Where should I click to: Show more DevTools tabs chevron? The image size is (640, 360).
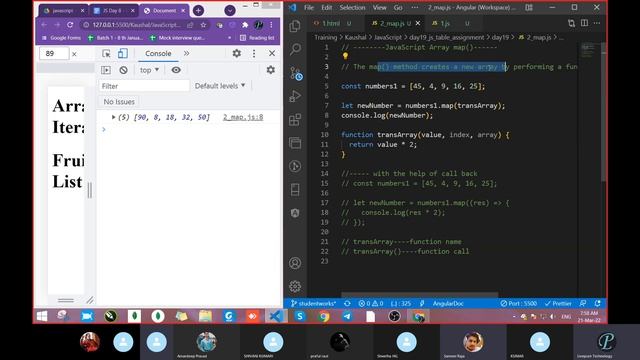tap(187, 53)
